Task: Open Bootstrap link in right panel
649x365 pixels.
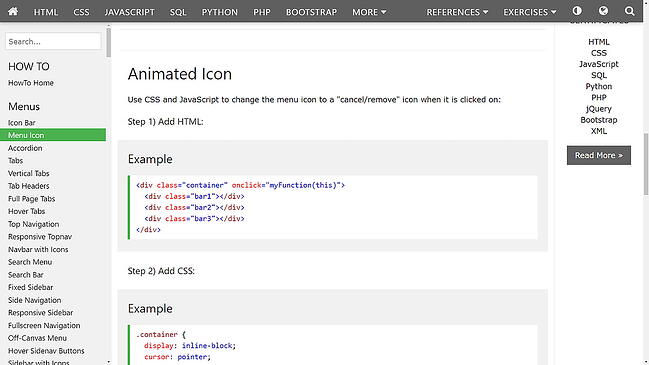Action: click(599, 120)
